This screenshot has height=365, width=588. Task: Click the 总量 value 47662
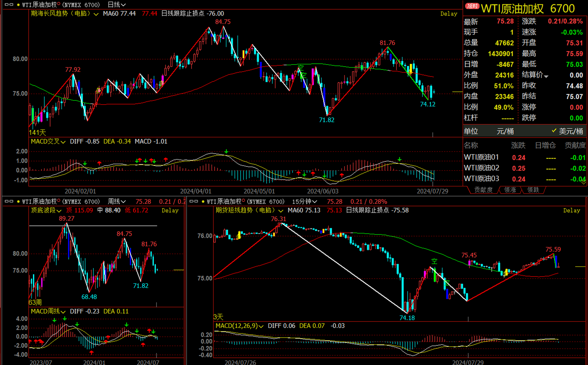click(x=504, y=43)
